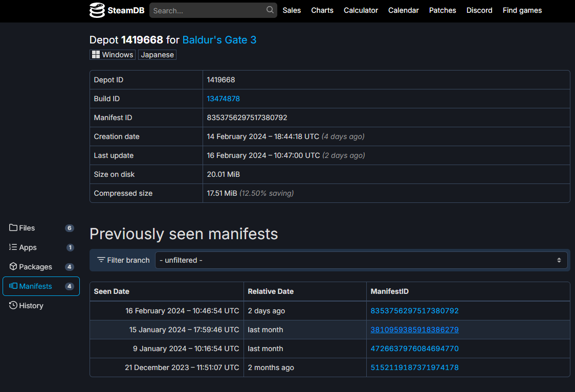This screenshot has width=575, height=392.
Task: Click the SteamDB logo icon
Action: [x=97, y=10]
